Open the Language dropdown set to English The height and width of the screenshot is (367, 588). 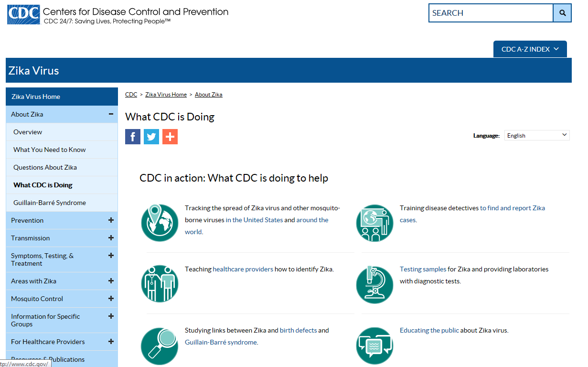[537, 135]
